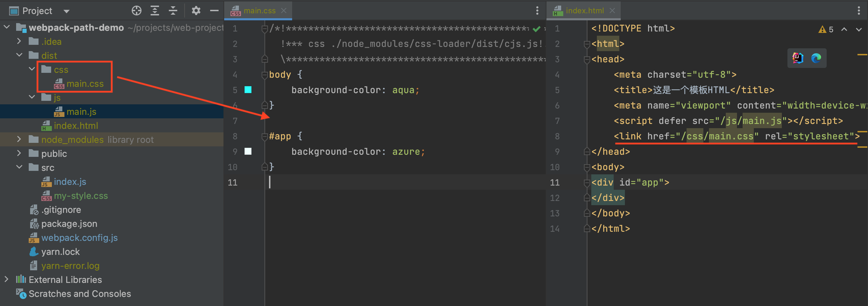The width and height of the screenshot is (868, 306).
Task: Open main.css editor tab options menu
Action: [537, 11]
